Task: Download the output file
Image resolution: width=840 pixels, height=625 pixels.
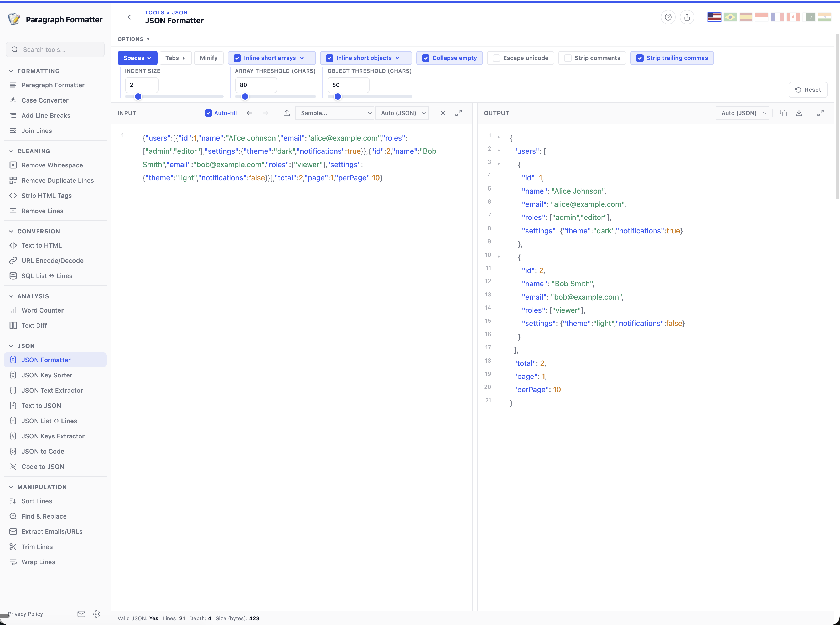Action: (799, 113)
